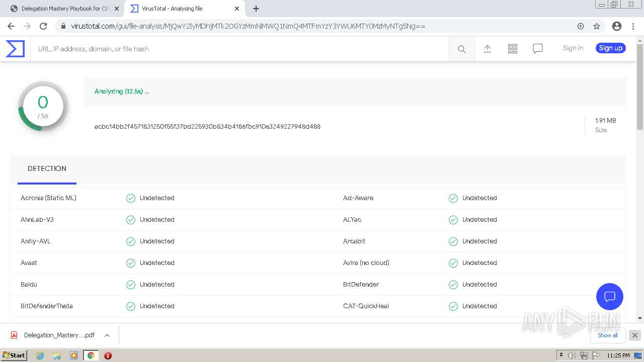
Task: Click the CAT-QuickHeal engine name
Action: 366,306
